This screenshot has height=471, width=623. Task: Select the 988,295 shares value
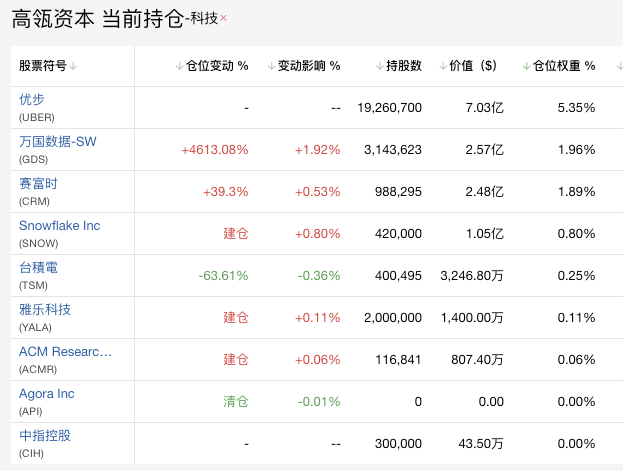point(398,192)
